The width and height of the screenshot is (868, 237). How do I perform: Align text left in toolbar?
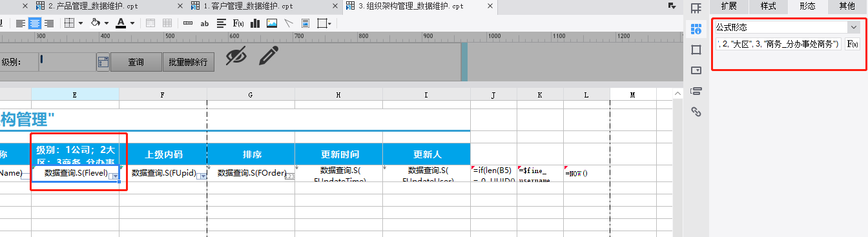21,23
